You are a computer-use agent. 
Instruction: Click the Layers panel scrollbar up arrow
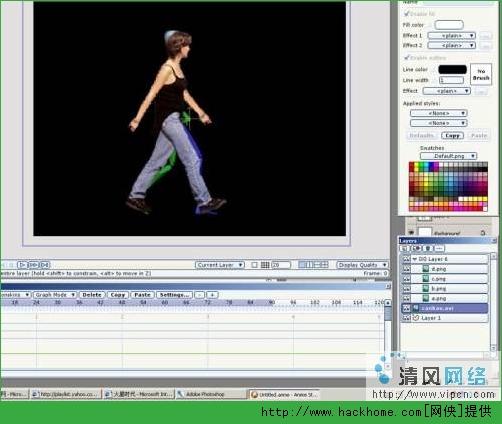(x=493, y=256)
